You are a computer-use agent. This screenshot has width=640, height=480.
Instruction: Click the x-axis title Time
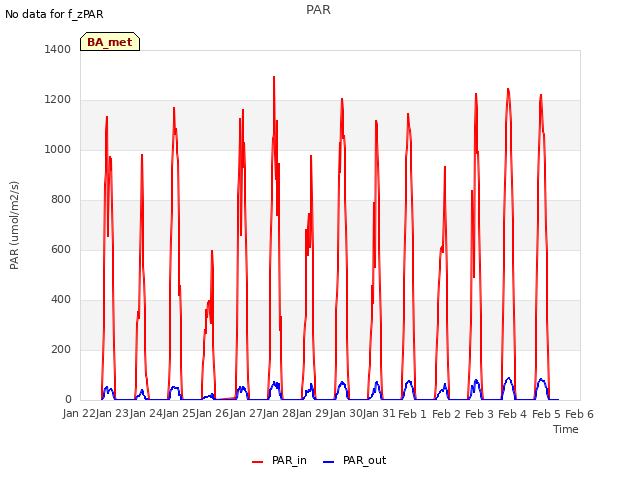[566, 429]
